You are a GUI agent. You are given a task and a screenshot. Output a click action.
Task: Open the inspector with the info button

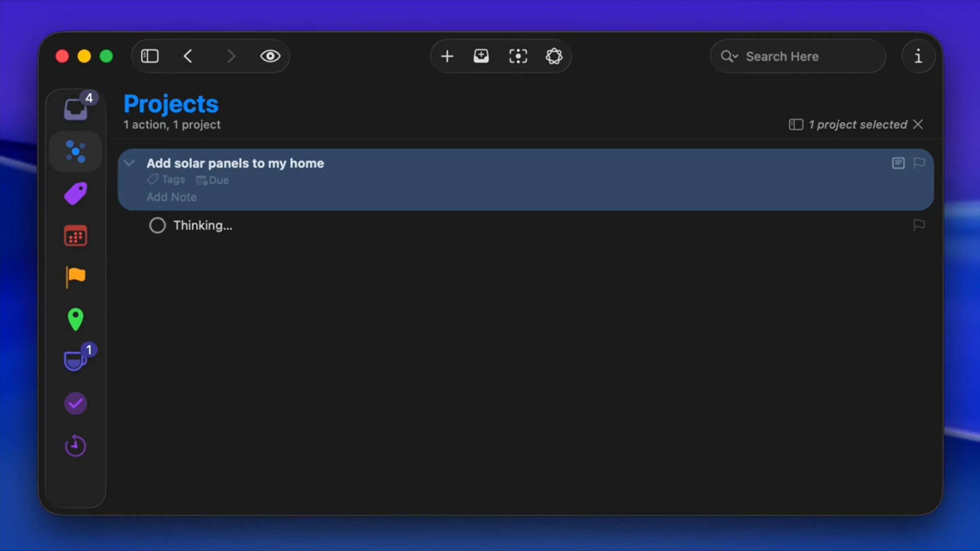click(x=918, y=56)
